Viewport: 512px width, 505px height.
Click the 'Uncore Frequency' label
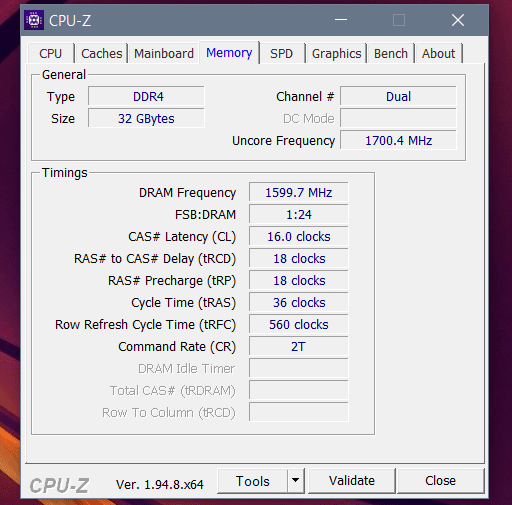pos(283,141)
